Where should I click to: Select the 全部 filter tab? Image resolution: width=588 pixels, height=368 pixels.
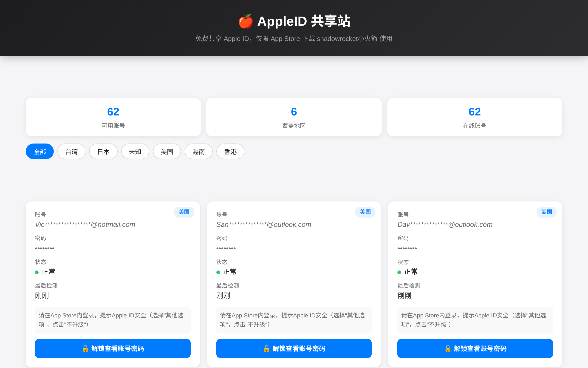tap(40, 151)
